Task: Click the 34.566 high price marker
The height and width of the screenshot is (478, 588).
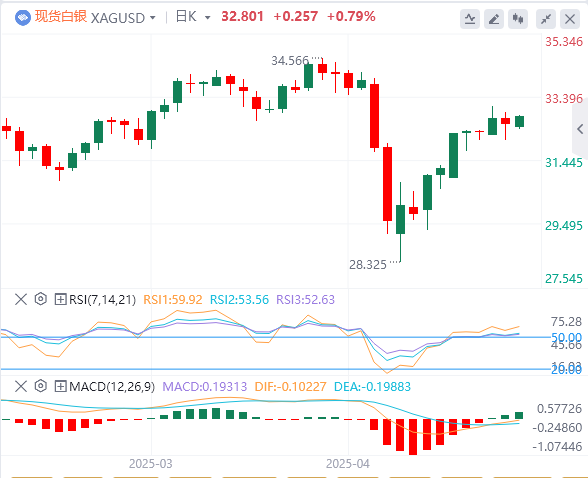Action: (290, 61)
